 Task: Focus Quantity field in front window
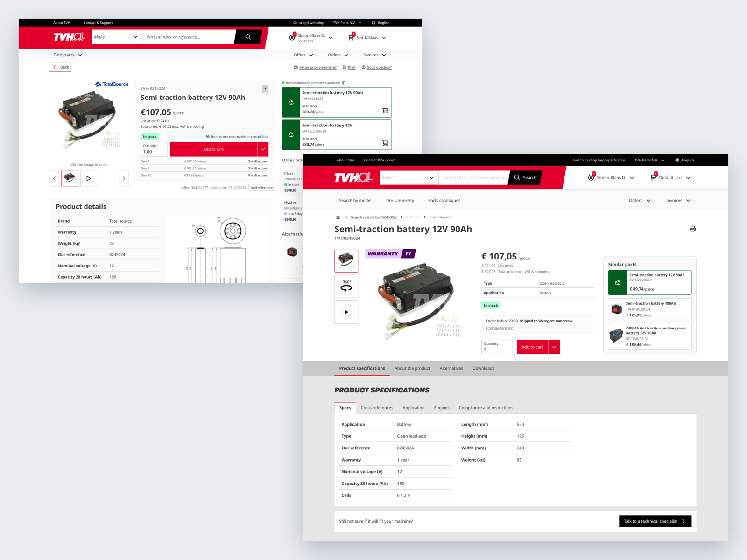pos(497,347)
